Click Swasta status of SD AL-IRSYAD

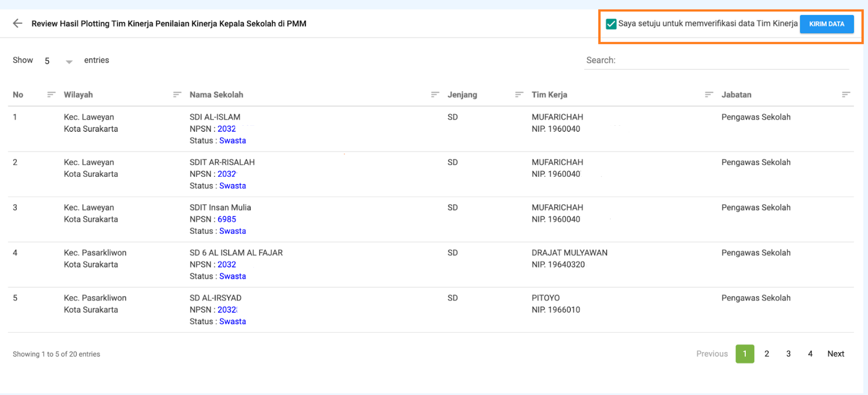point(233,322)
